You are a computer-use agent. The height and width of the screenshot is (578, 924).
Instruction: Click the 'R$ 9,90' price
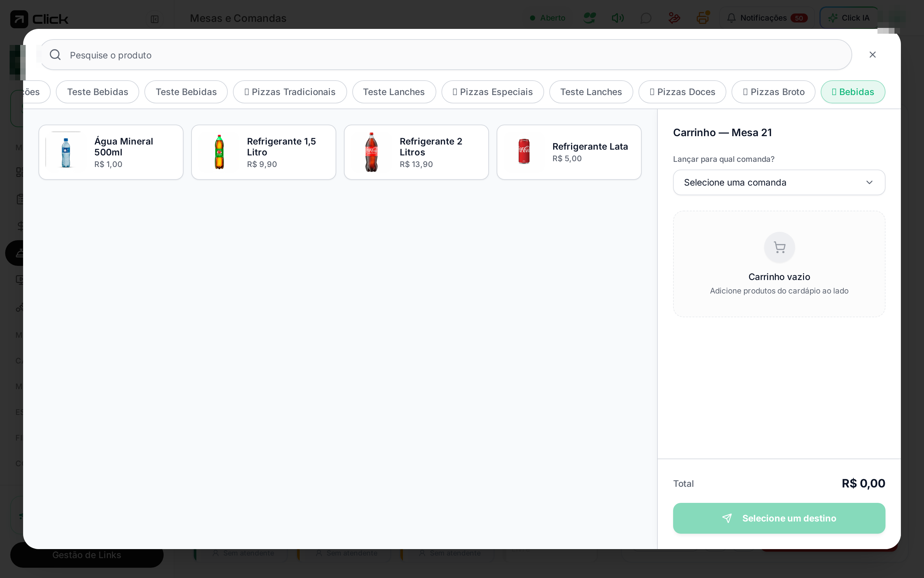[x=262, y=164]
